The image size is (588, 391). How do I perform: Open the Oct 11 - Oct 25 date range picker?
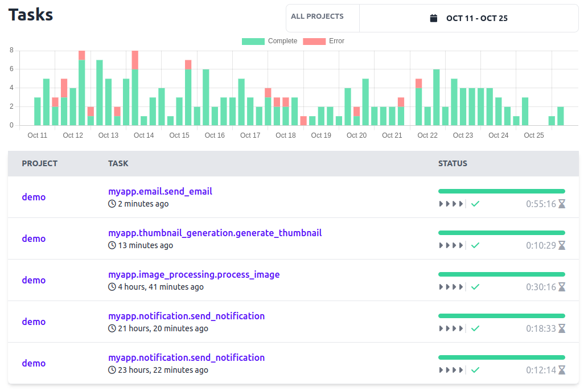[x=469, y=18]
